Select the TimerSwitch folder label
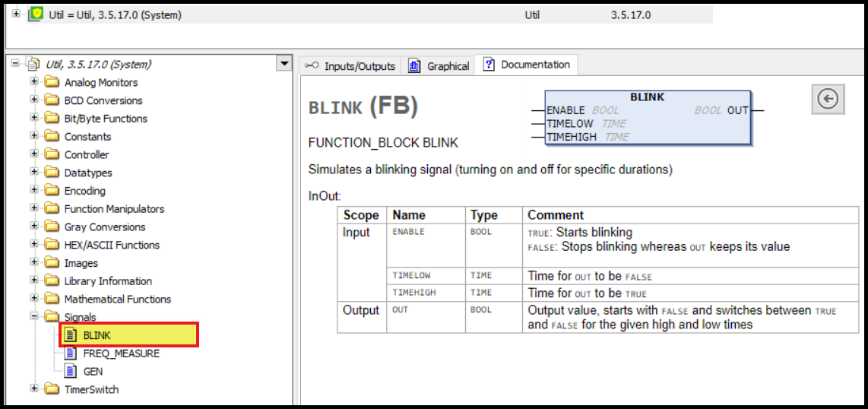Image resolution: width=868 pixels, height=409 pixels. click(x=91, y=389)
